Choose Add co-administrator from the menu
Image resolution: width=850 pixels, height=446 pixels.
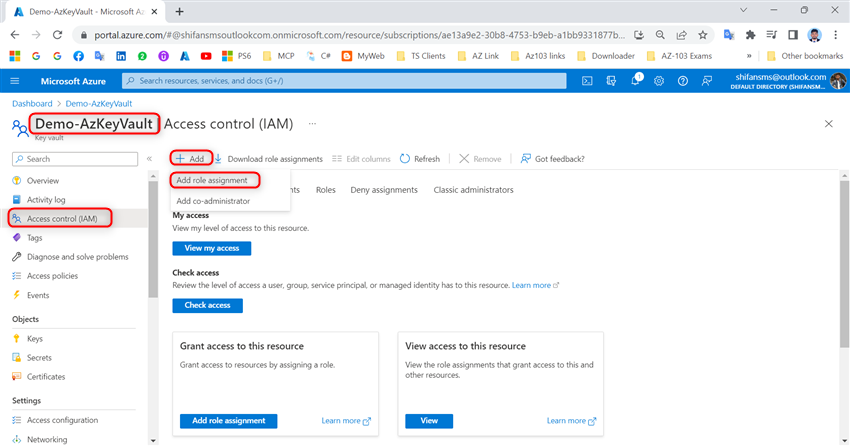(x=213, y=201)
